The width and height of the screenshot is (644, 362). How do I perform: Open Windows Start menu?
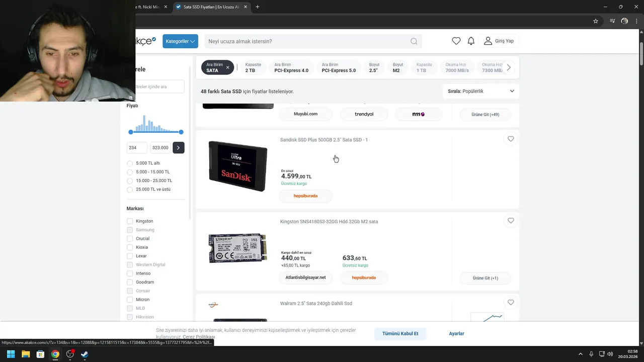(x=11, y=354)
